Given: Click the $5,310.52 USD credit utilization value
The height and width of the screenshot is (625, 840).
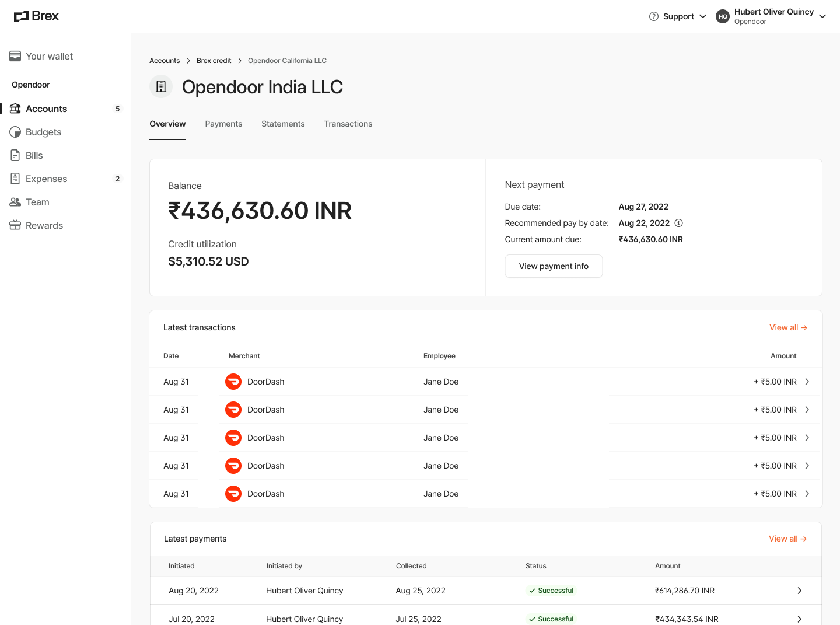Looking at the screenshot, I should click(x=208, y=261).
